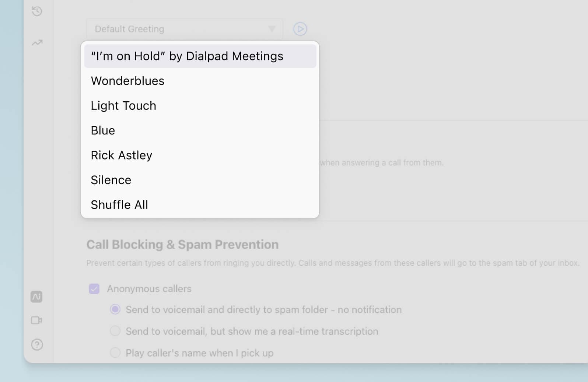Click the Anonymous callers label
The height and width of the screenshot is (382, 588).
[x=149, y=288]
